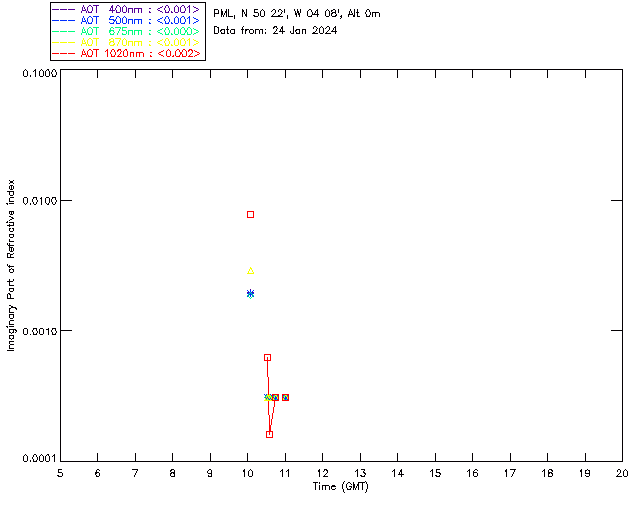640x512 pixels.
Task: Click the AOT 400nm purple legend entry
Action: [x=126, y=9]
